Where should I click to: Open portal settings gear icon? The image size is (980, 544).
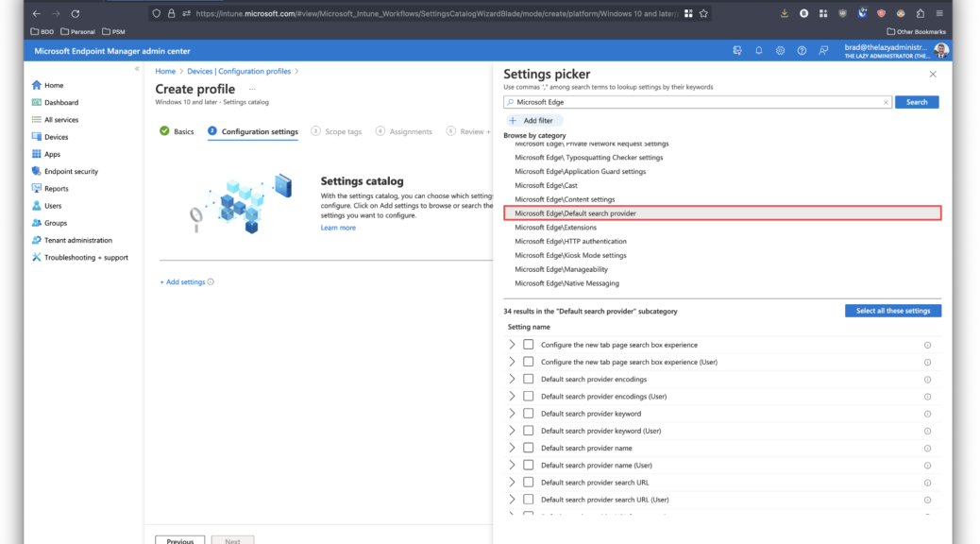click(780, 51)
